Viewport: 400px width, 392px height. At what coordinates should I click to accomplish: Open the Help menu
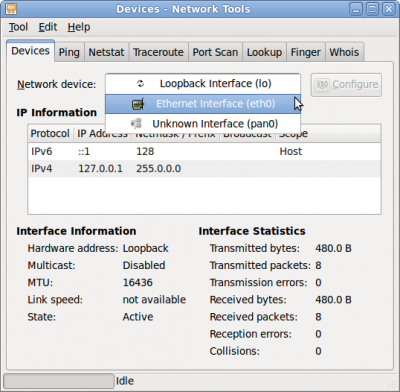(79, 27)
